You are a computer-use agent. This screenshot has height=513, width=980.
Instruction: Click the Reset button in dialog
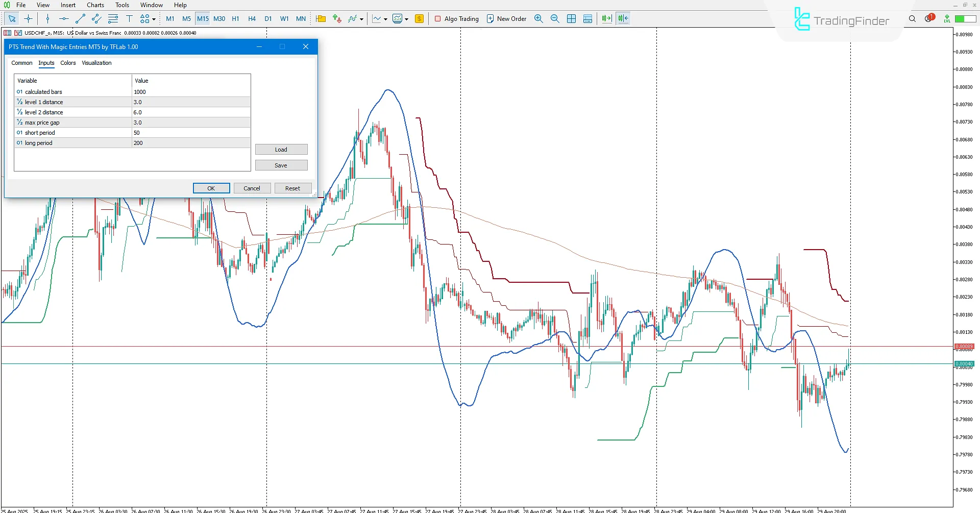292,188
